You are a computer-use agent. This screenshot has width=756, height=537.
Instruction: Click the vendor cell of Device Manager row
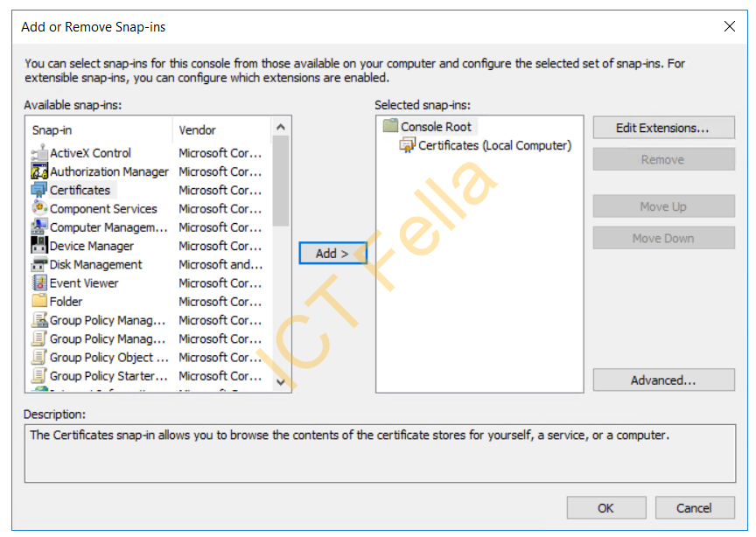click(x=220, y=246)
